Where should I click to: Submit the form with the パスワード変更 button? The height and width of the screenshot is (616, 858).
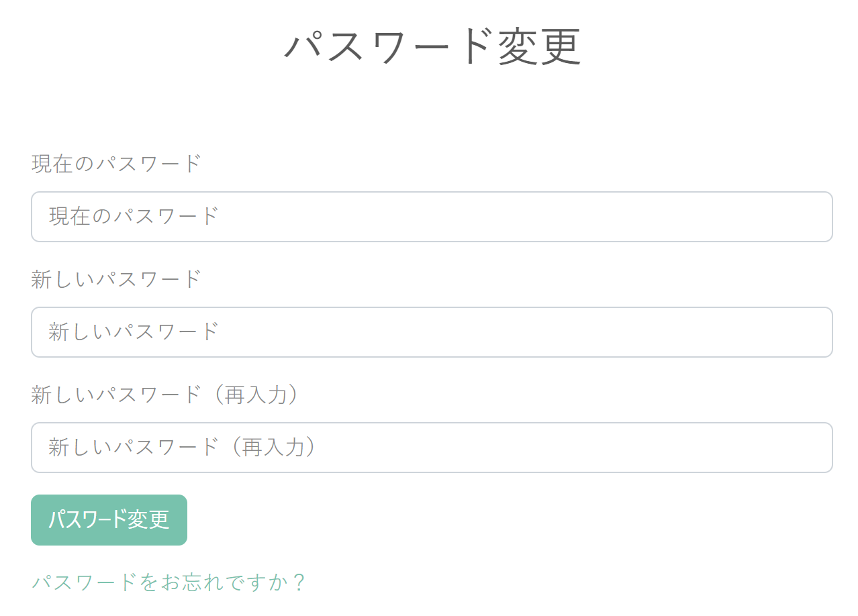pos(109,520)
